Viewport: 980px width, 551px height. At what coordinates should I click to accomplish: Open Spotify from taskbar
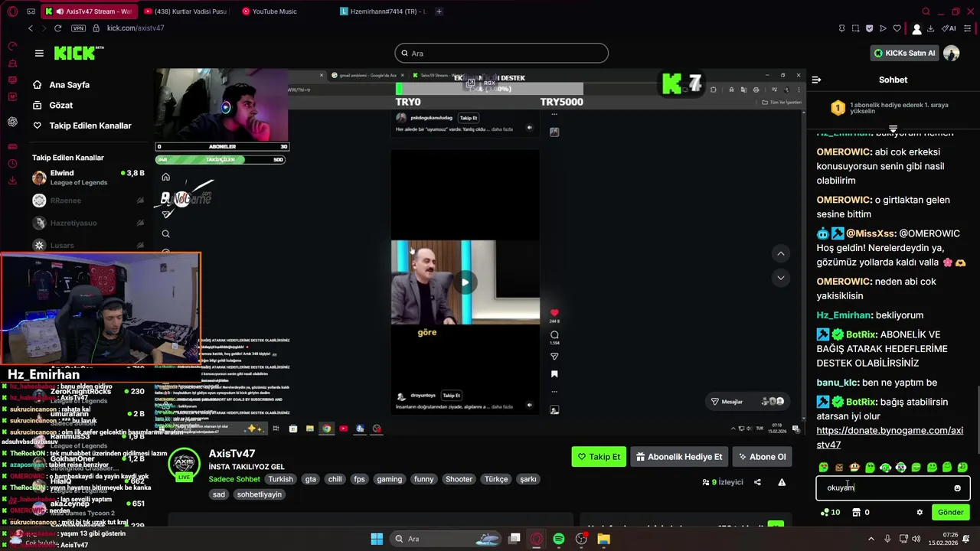[x=559, y=539]
